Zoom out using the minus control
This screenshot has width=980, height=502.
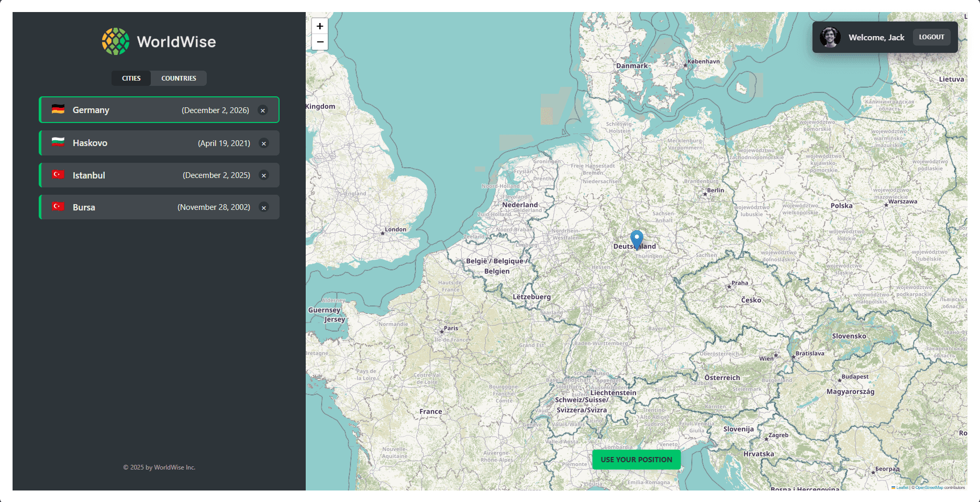tap(319, 41)
